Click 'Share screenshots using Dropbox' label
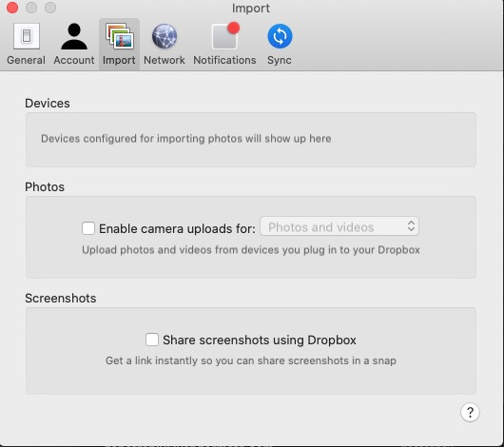Viewport: 504px width, 447px height. point(260,340)
